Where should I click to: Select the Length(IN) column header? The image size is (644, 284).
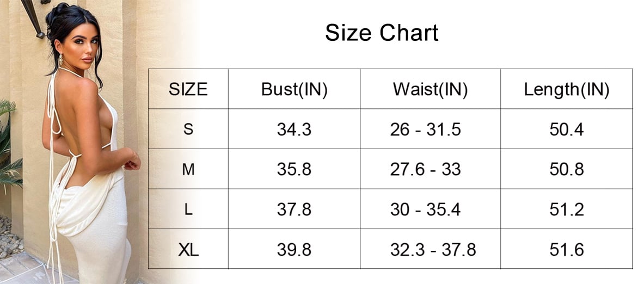tap(566, 89)
